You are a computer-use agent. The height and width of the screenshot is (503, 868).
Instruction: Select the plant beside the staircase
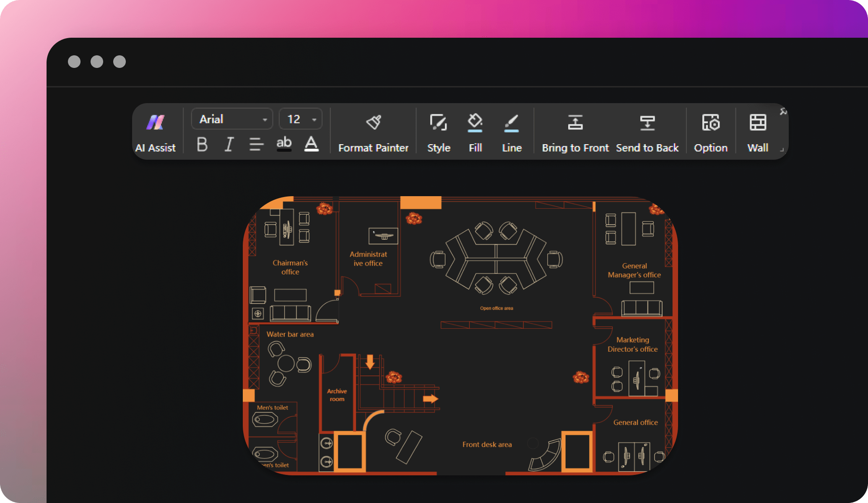pos(394,377)
